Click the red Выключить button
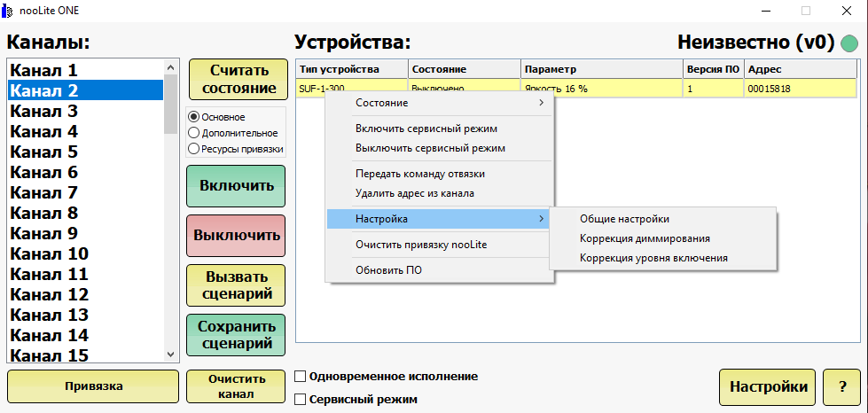868x413 pixels. 236,235
